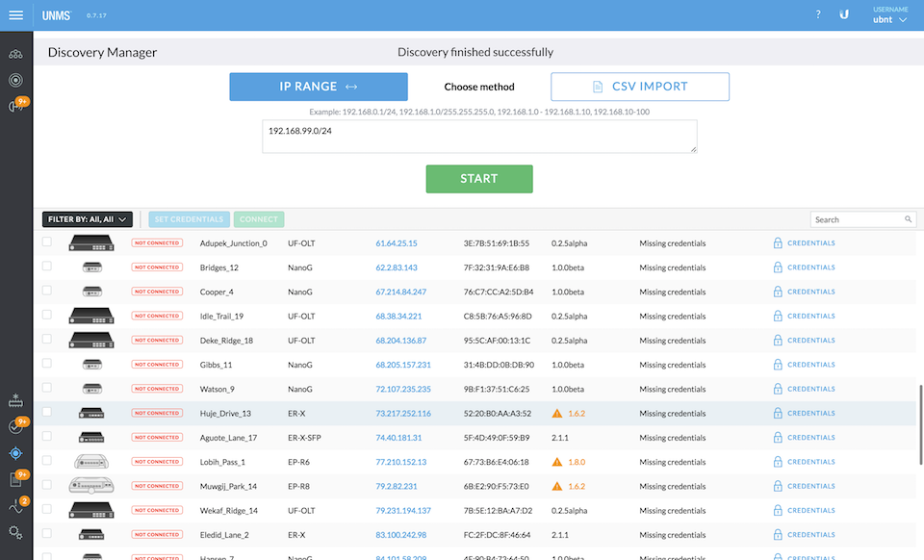Click the SET CREDENTIALS button

[x=190, y=219]
